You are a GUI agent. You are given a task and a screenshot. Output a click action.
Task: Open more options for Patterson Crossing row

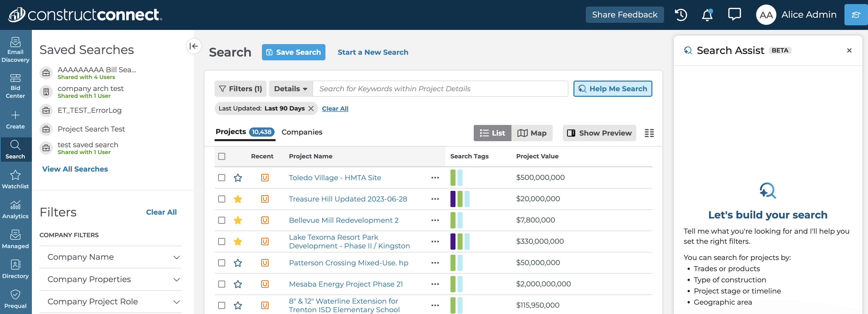pos(435,263)
